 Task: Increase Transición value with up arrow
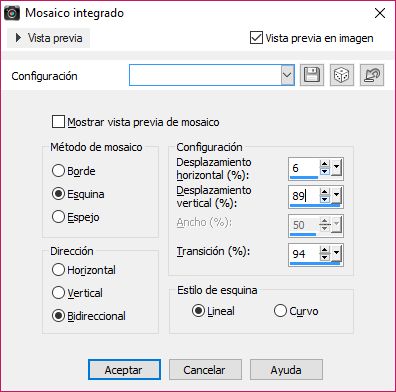(x=325, y=250)
